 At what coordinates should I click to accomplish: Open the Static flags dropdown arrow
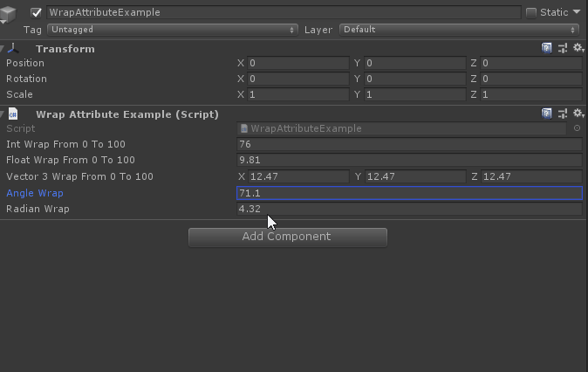(x=577, y=13)
